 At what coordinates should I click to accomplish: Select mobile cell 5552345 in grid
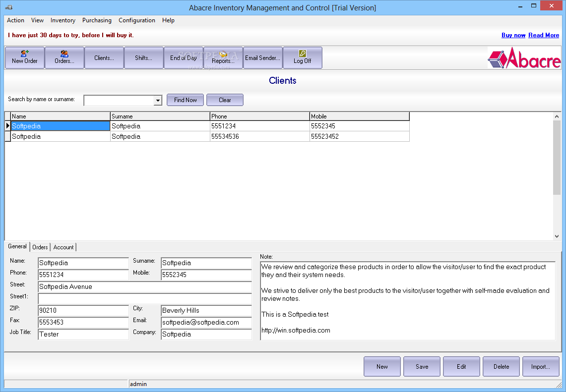coord(360,126)
